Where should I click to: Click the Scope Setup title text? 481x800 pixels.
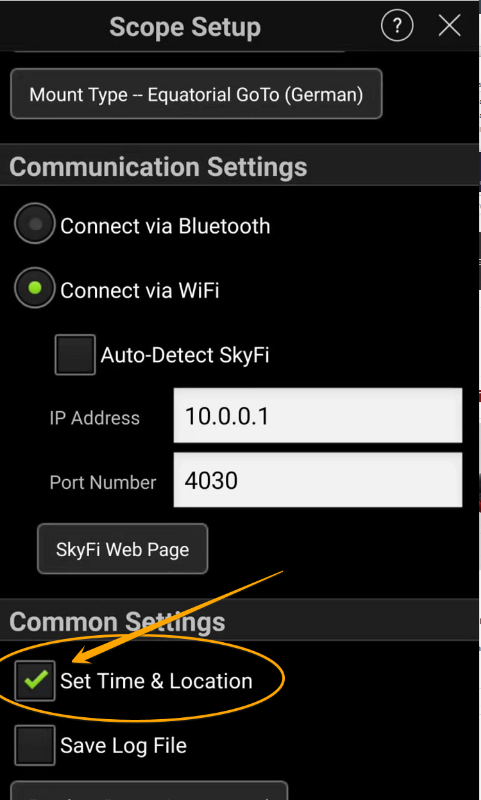pyautogui.click(x=185, y=27)
